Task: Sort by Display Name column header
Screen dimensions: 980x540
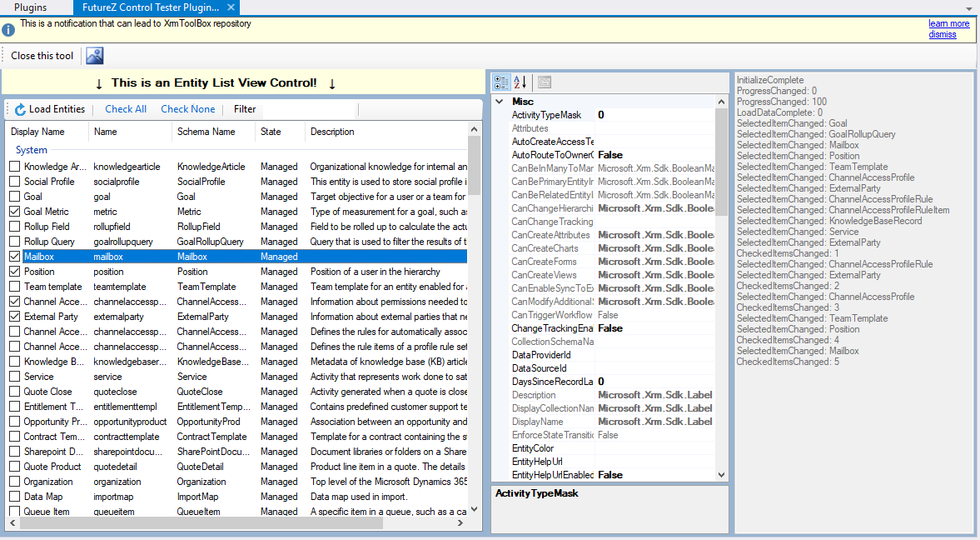Action: coord(47,132)
